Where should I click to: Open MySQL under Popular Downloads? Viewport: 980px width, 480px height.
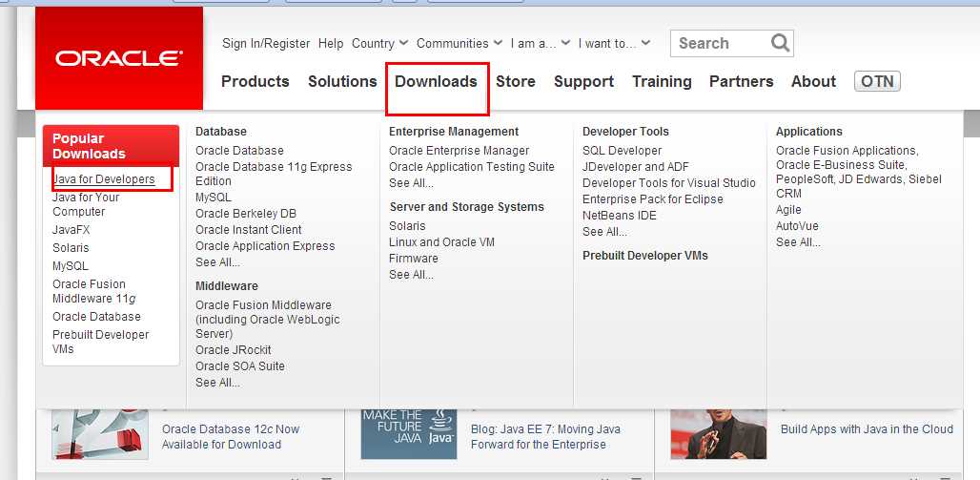[71, 266]
